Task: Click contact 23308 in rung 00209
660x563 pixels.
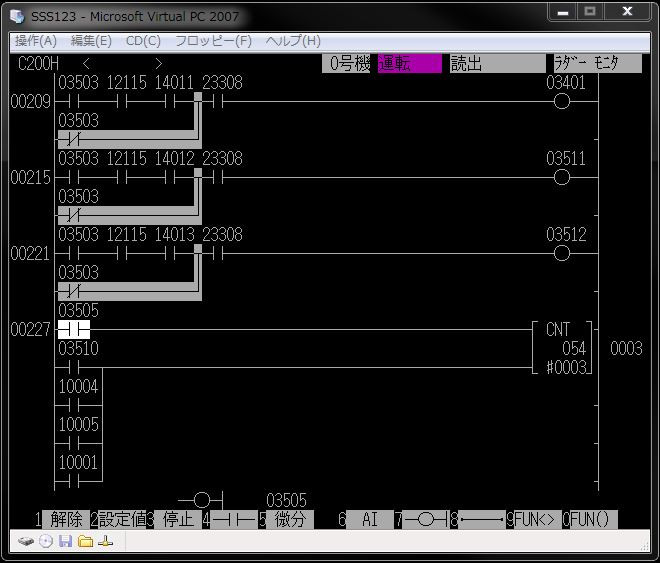Action: tap(218, 101)
